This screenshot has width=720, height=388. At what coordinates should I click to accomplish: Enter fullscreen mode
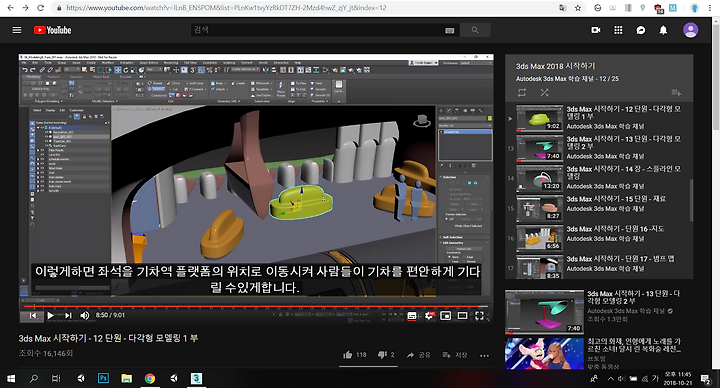[x=479, y=316]
